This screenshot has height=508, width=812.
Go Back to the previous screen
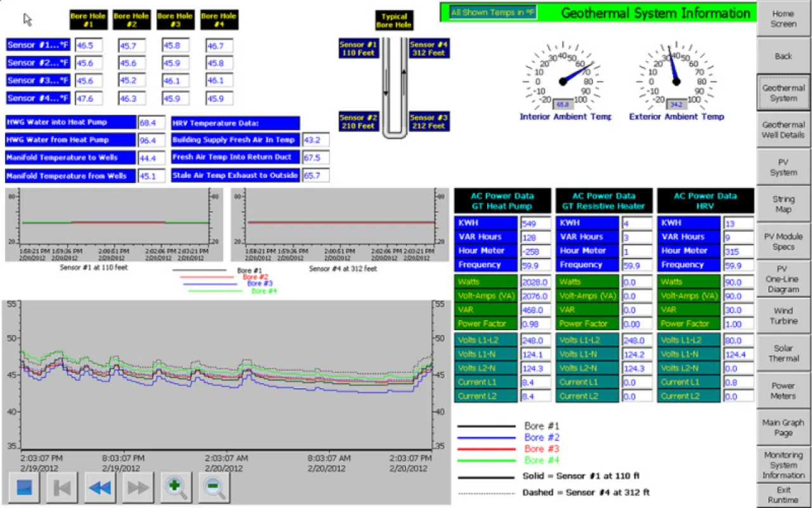[x=783, y=56]
